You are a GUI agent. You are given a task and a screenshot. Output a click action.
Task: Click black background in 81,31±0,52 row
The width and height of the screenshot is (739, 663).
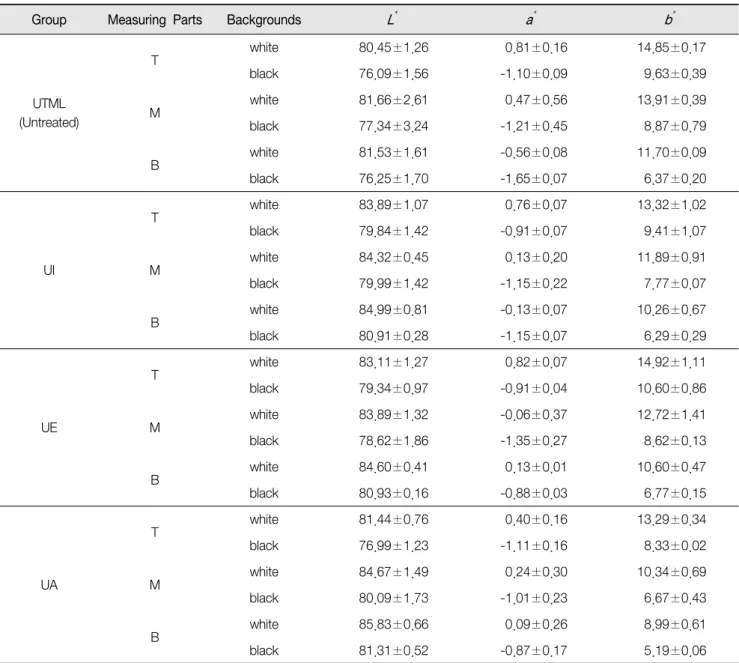point(264,651)
